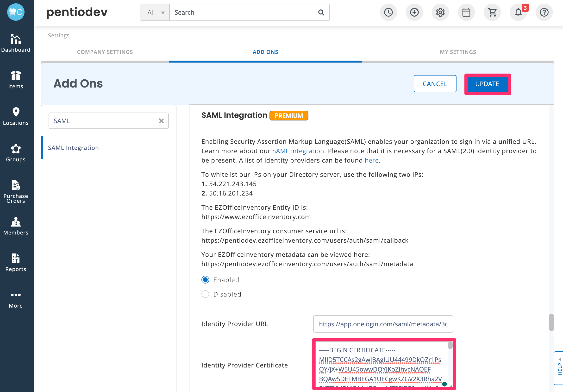Click the saml/metadata URL text
The width and height of the screenshot is (563, 392).
[x=307, y=264]
